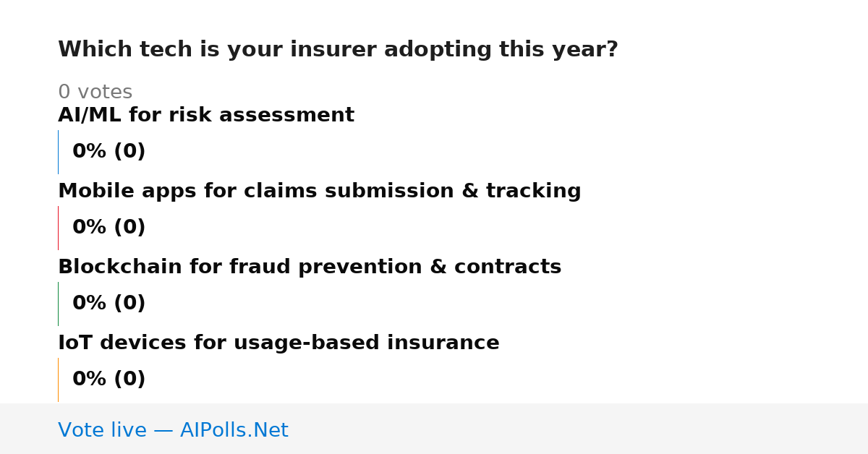The image size is (868, 454).
Task: Click the 0% (0) result under Blockchain
Action: (x=109, y=304)
